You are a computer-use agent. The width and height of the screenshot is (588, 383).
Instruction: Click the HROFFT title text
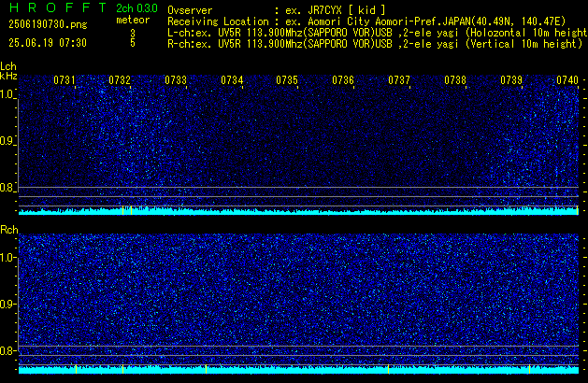(58, 7)
